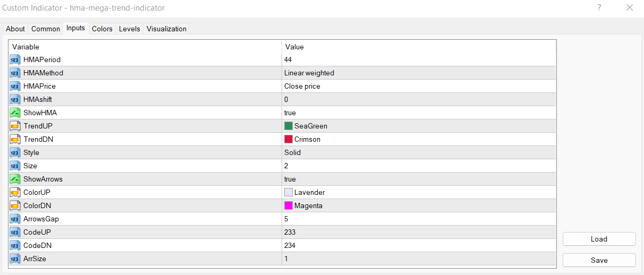644x275 pixels.
Task: Click the HMAPeriod integer type icon
Action: tap(15, 59)
